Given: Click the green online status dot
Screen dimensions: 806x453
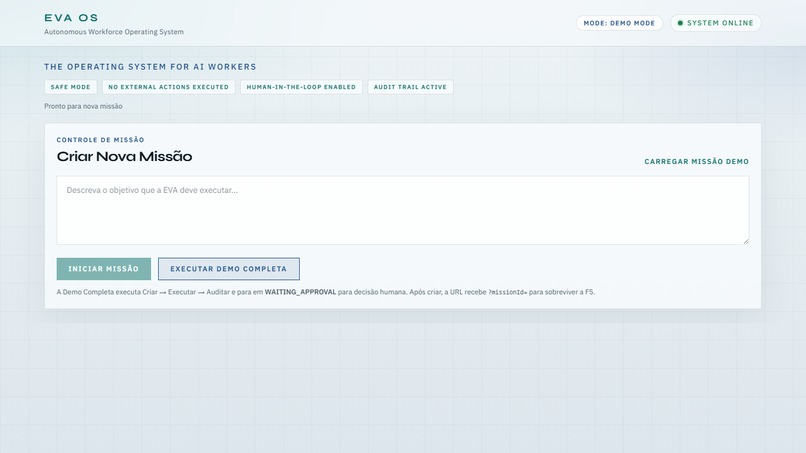Looking at the screenshot, I should (680, 23).
